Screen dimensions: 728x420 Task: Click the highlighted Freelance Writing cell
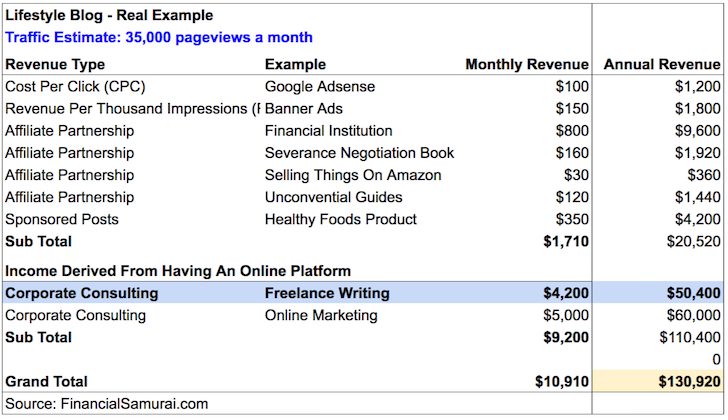pos(327,293)
